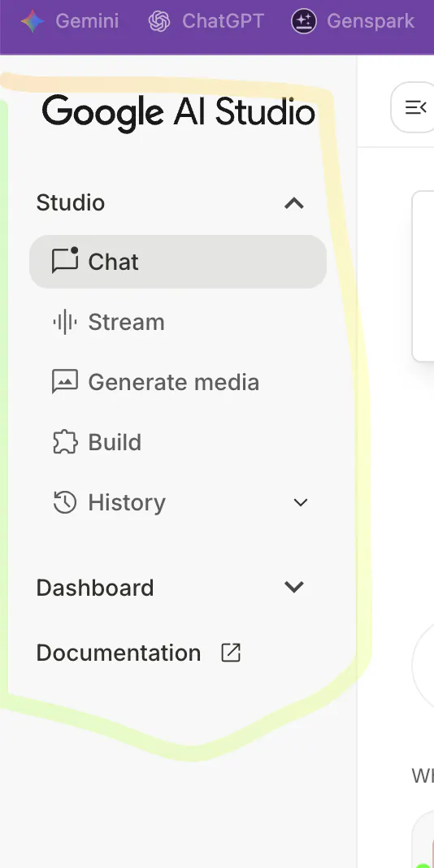Image resolution: width=434 pixels, height=868 pixels.
Task: Collapse the Studio section chevron
Action: [294, 203]
